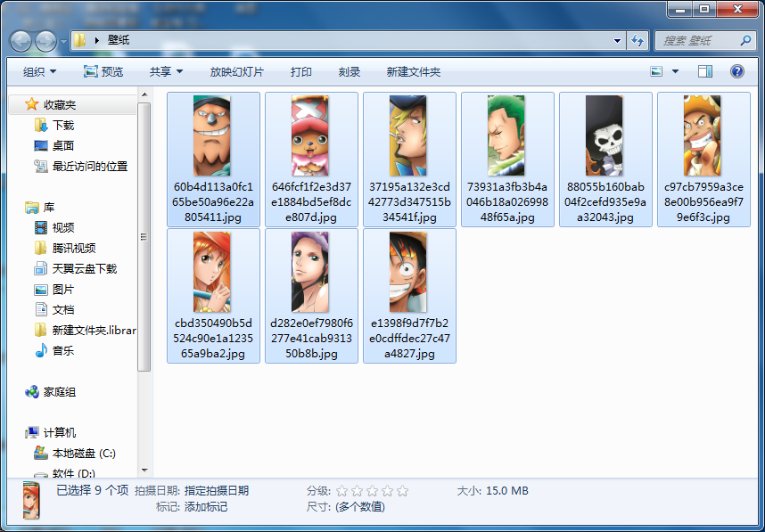Click the 预览 toolbar button
The height and width of the screenshot is (532, 765).
(x=103, y=71)
